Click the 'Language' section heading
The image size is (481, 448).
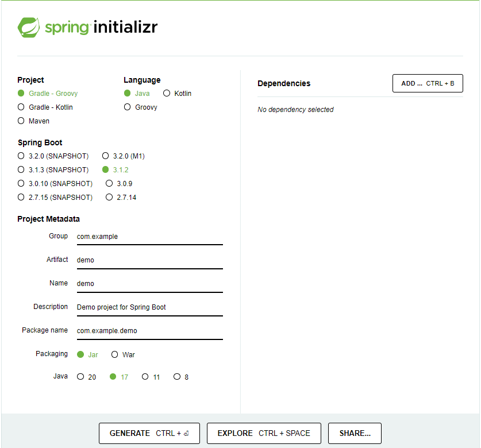pos(142,80)
